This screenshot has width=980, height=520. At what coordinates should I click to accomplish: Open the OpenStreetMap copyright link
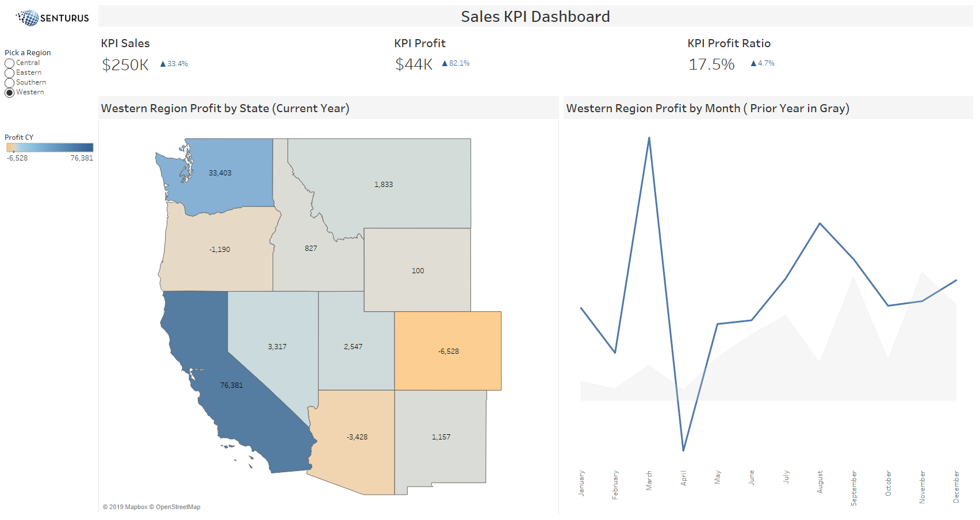(x=176, y=507)
